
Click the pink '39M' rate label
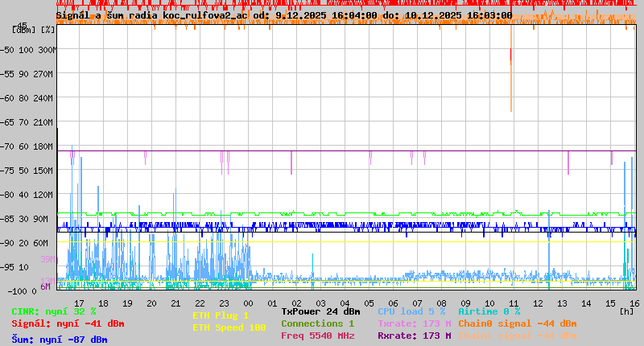(x=47, y=259)
